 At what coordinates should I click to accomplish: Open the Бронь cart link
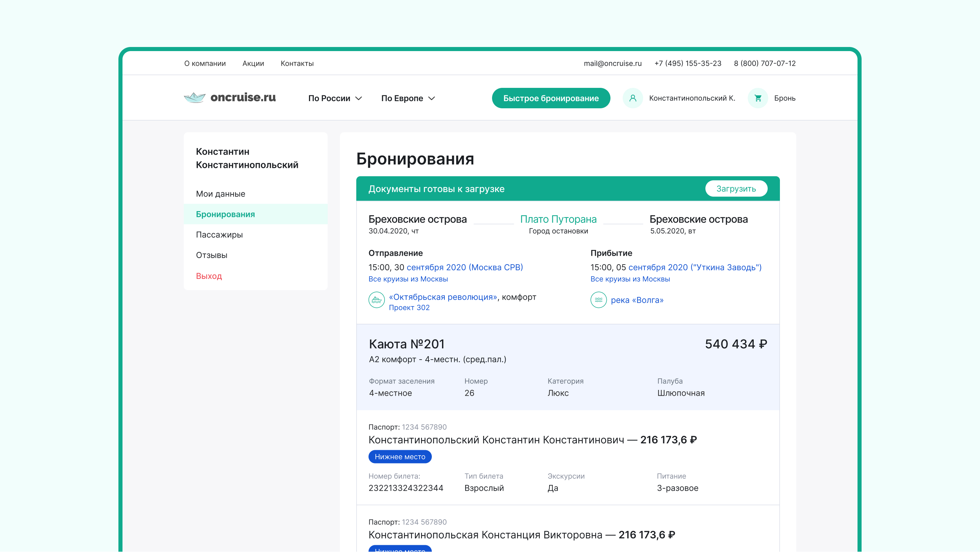[784, 98]
